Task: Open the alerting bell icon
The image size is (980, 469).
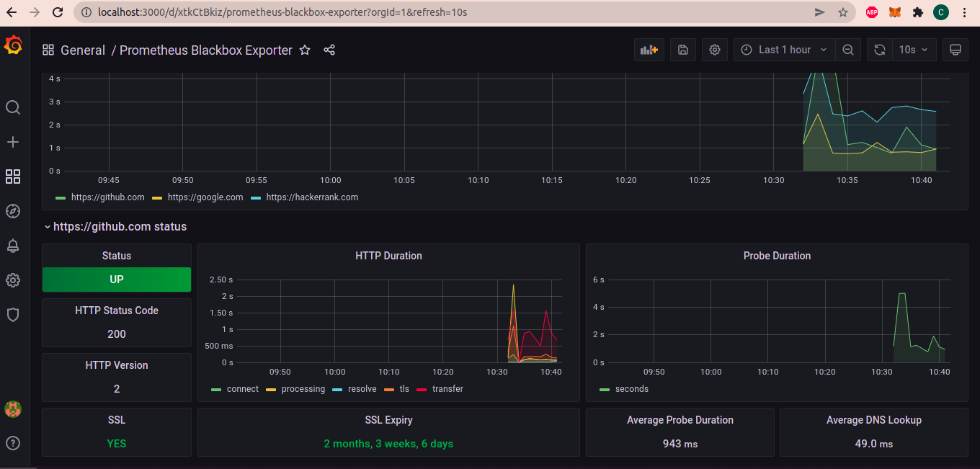Action: pyautogui.click(x=13, y=246)
